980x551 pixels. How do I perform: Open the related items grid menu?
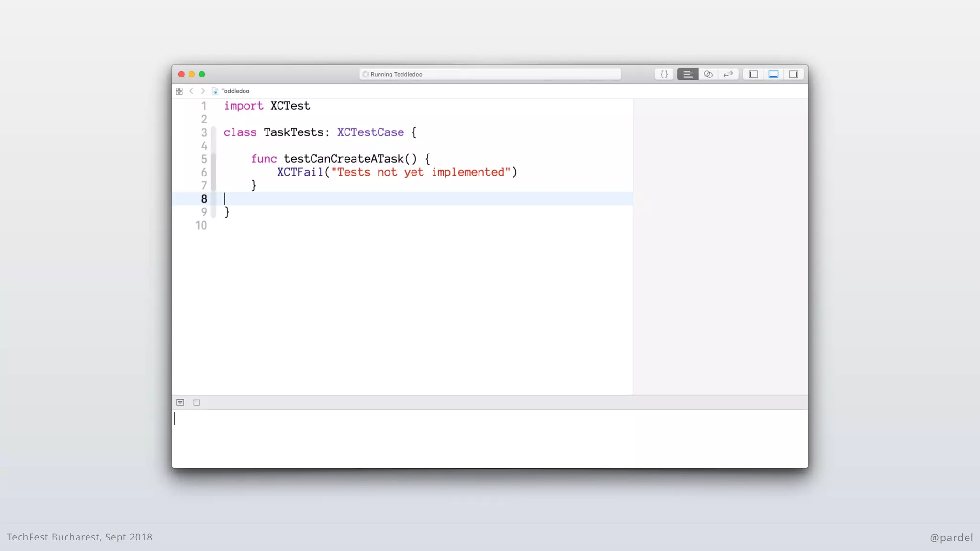179,91
